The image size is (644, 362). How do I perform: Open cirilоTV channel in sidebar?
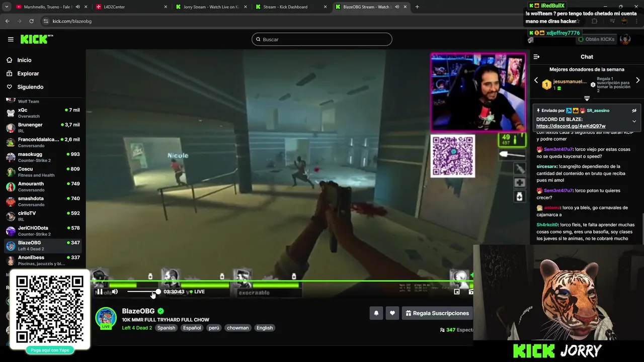click(x=43, y=216)
